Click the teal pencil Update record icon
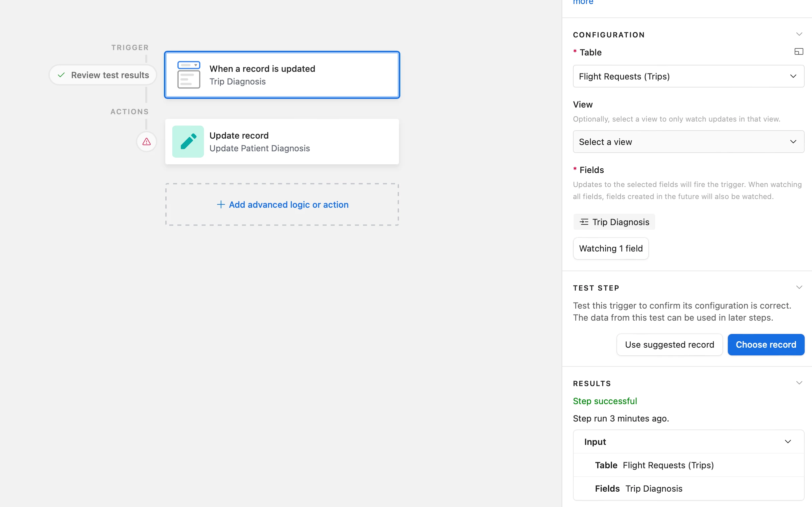Image resolution: width=812 pixels, height=507 pixels. click(x=188, y=142)
